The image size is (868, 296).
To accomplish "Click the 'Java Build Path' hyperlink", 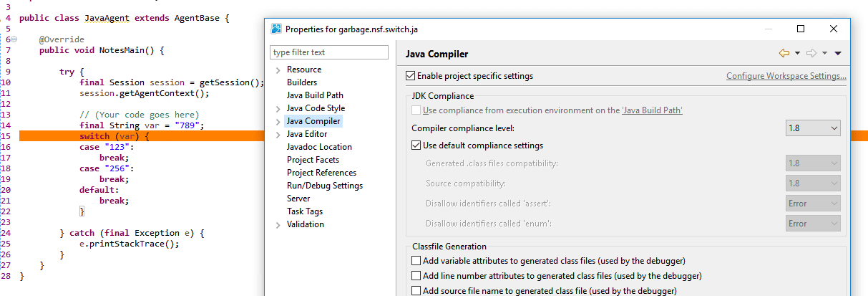I will pos(651,110).
